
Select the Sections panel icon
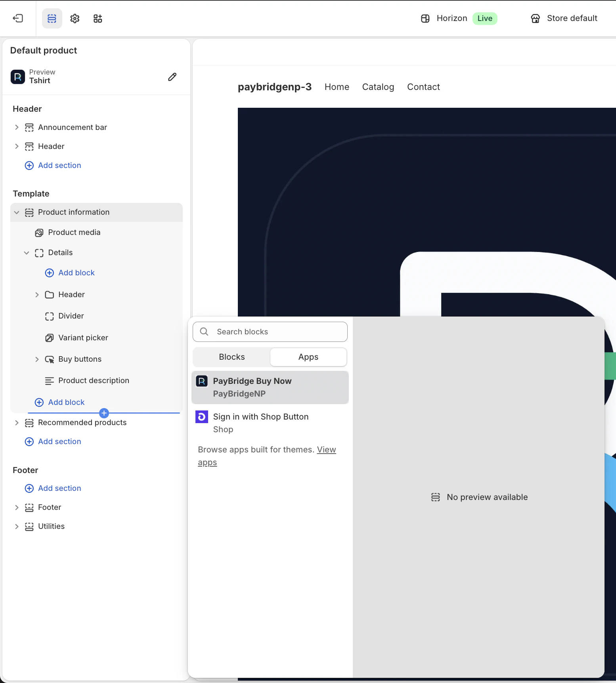52,18
